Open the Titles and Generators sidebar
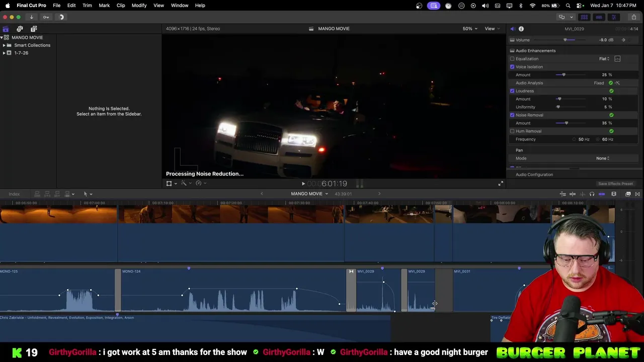The width and height of the screenshot is (644, 362). point(34,29)
